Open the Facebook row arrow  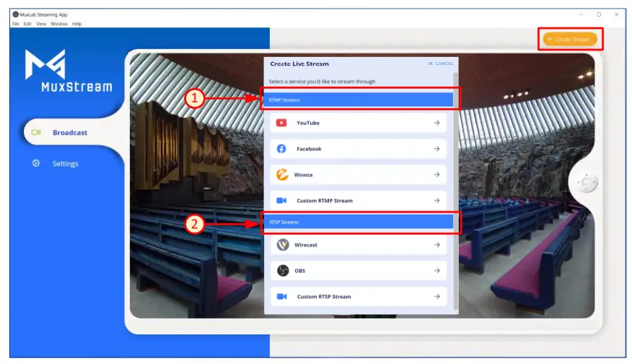click(436, 148)
